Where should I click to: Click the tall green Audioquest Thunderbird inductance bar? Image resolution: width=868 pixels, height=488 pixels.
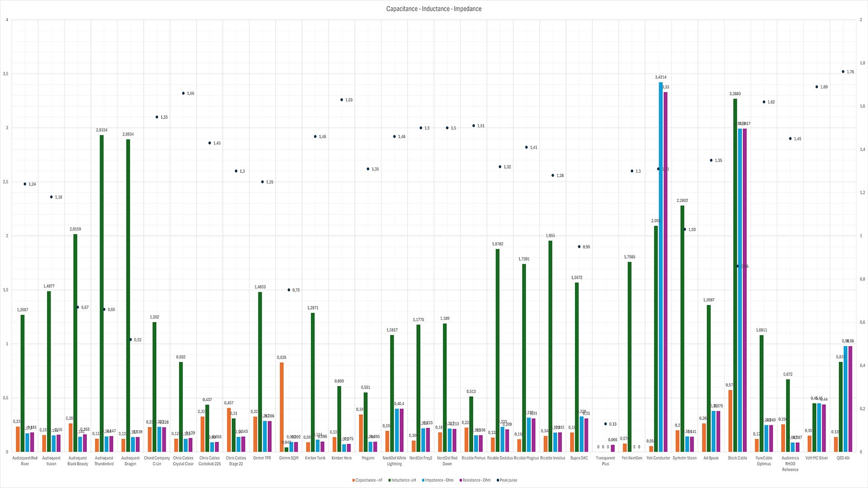102,293
